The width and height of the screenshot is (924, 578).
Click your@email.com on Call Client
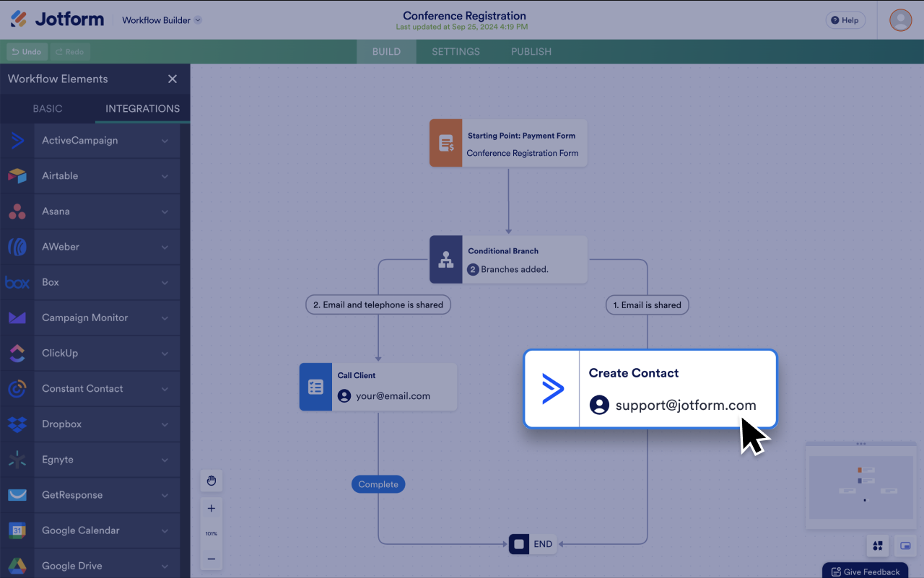coord(393,396)
